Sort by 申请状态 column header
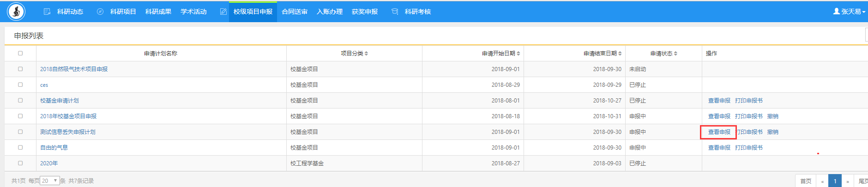The image size is (868, 187). point(663,54)
